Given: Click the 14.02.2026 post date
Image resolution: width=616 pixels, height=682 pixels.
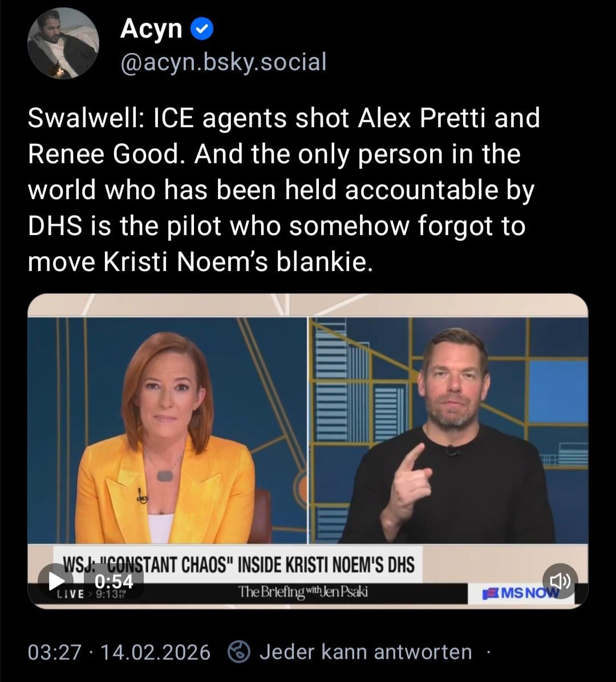Looking at the screenshot, I should tap(155, 652).
